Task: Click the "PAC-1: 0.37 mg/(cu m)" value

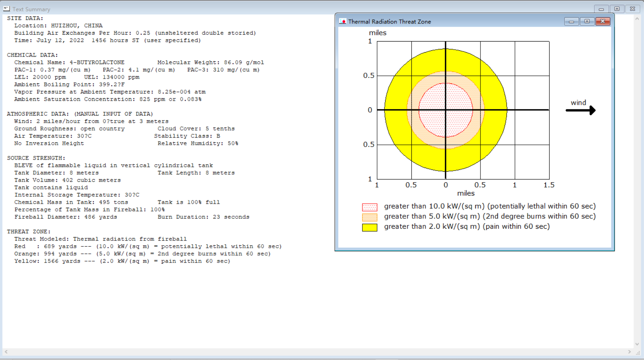Action: point(52,70)
